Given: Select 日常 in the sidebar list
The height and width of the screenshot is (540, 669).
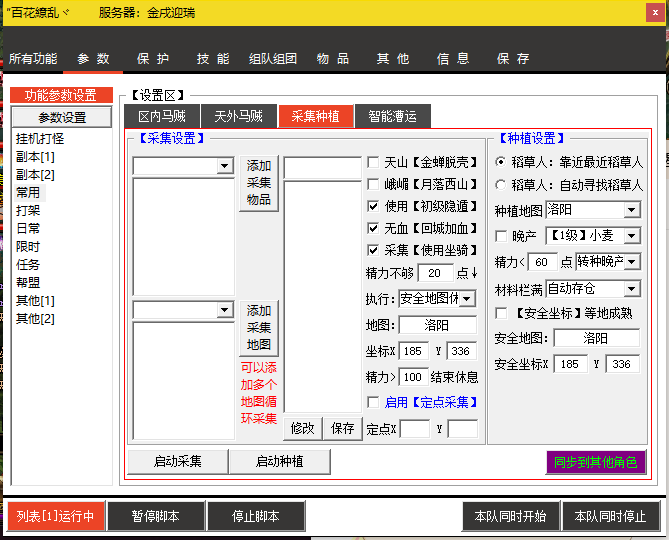Looking at the screenshot, I should coord(28,229).
